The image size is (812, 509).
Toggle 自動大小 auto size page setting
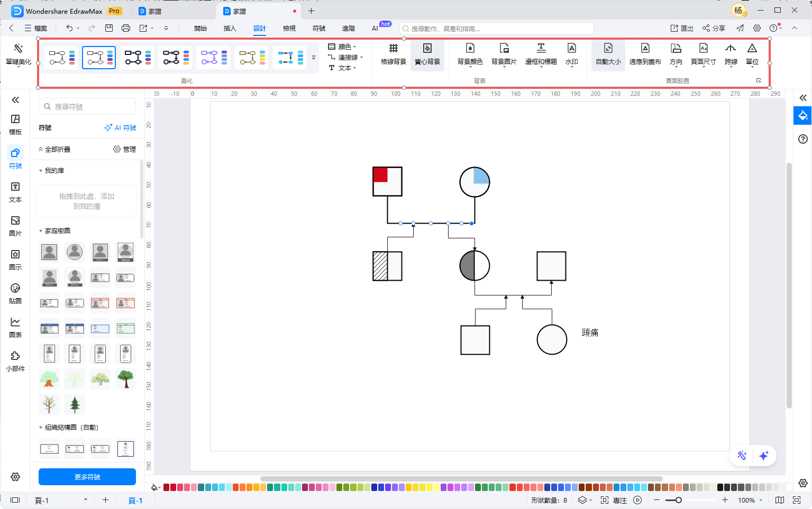(608, 54)
